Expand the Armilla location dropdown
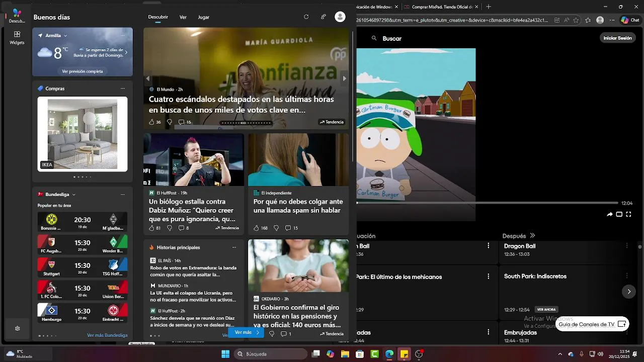The image size is (644, 362). [x=65, y=36]
